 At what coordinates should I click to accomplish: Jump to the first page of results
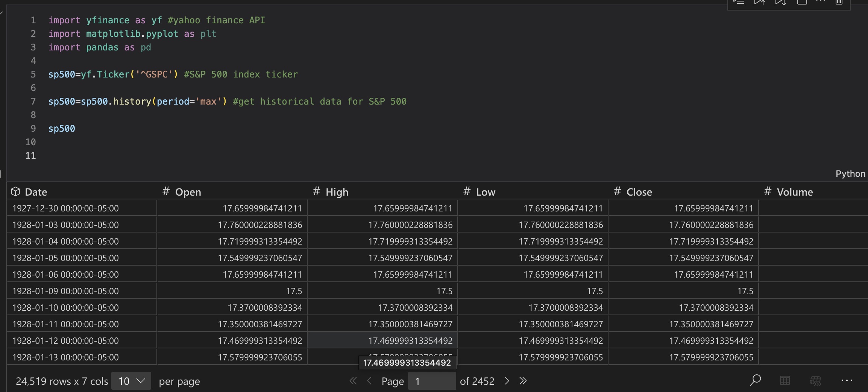(x=353, y=381)
